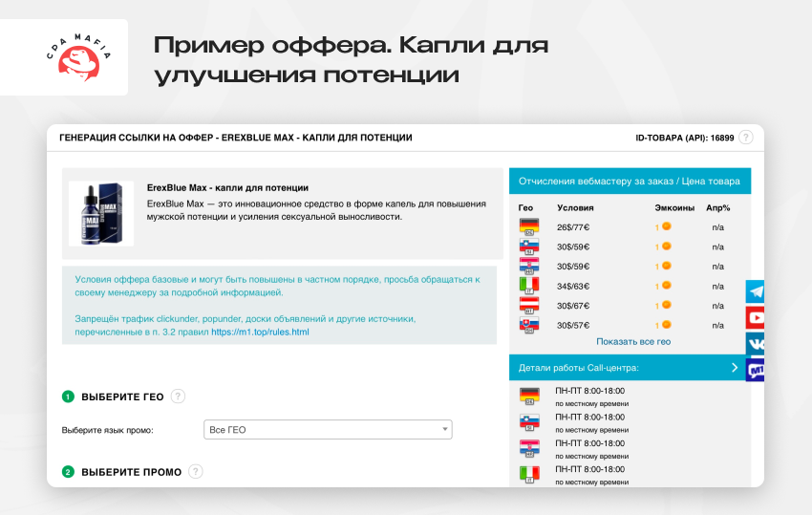Click the ВЫБЕРИТЕ ГЕО heading
The width and height of the screenshot is (812, 515).
[x=122, y=397]
